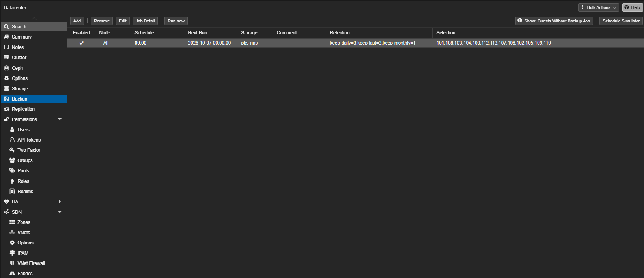This screenshot has height=278, width=644.
Task: Toggle the Enabled checkmark for the backup job
Action: [x=81, y=43]
